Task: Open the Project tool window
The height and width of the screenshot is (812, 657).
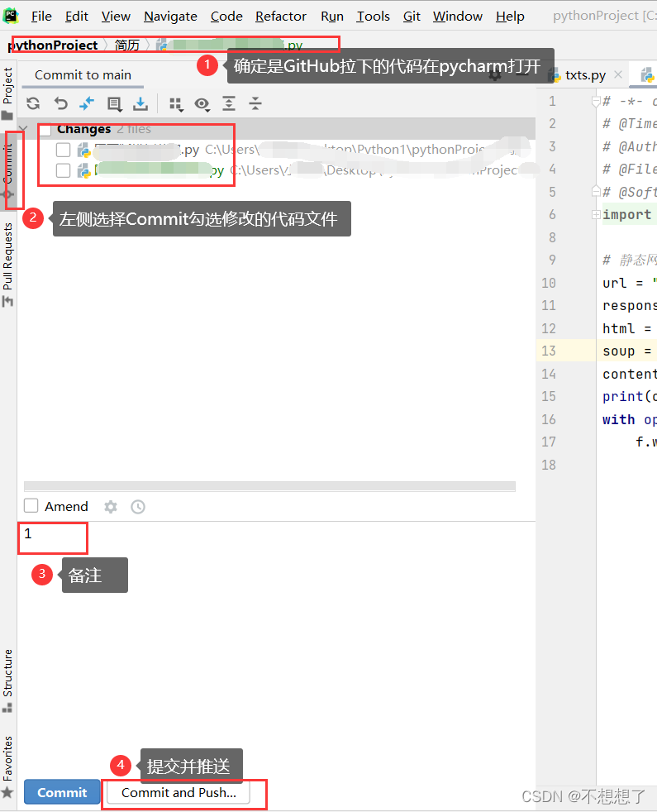Action: [x=7, y=93]
